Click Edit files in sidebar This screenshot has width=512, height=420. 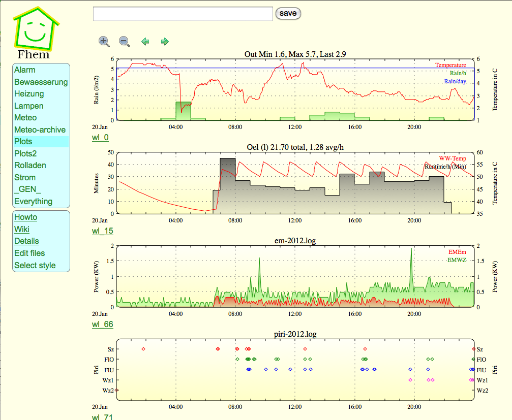(x=29, y=253)
